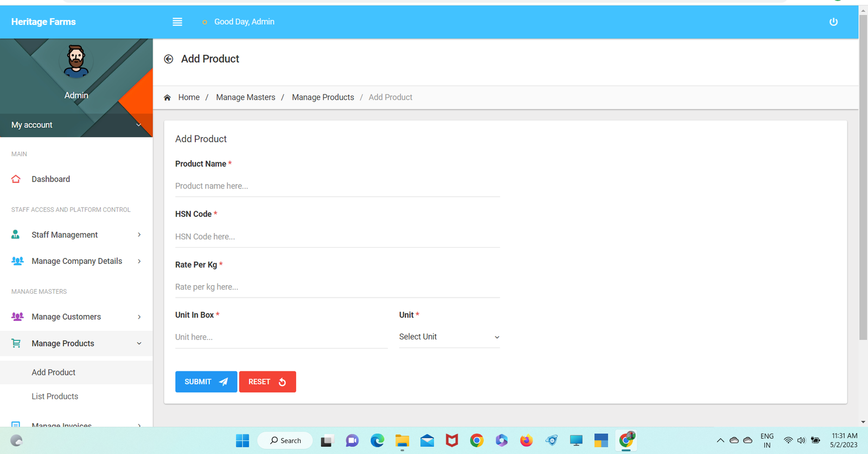This screenshot has height=454, width=868.
Task: Click the back arrow beside Add Product
Action: click(169, 59)
